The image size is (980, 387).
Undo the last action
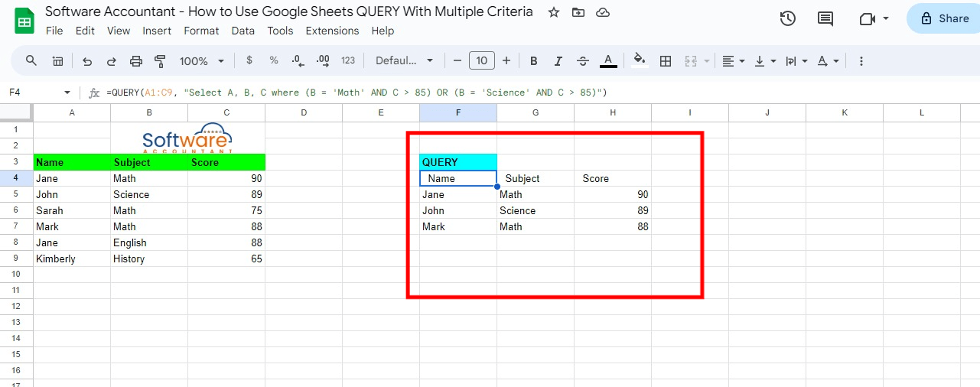87,60
